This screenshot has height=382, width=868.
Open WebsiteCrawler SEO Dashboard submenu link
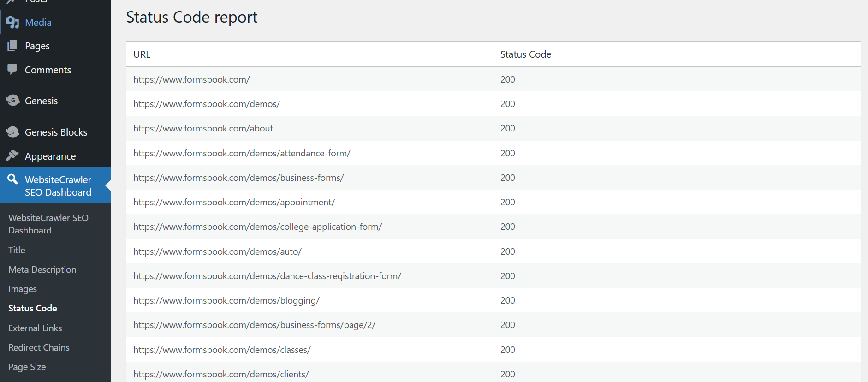(48, 224)
